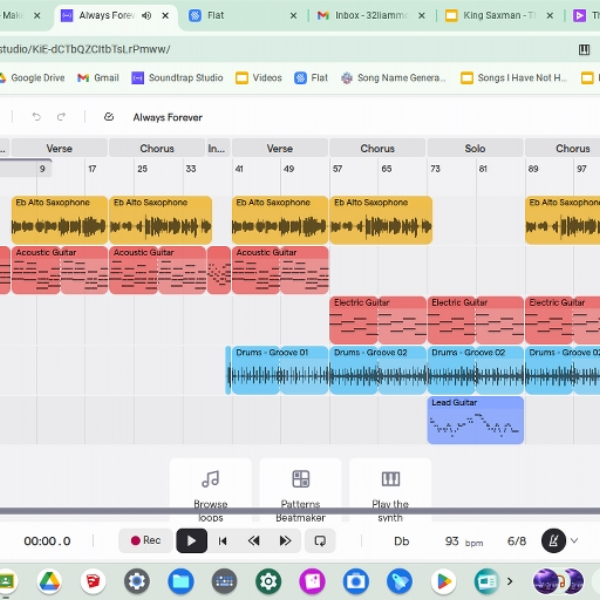Image resolution: width=600 pixels, height=600 pixels.
Task: Open the pink app icon on shelf
Action: [x=312, y=581]
